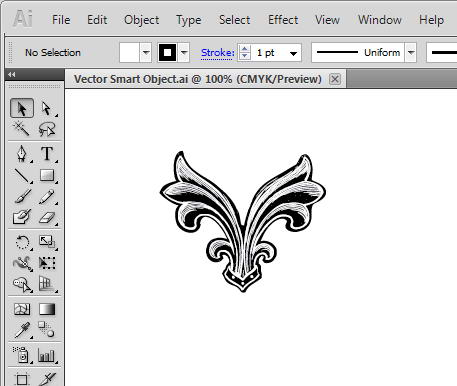Select the Pencil tool
457x386 pixels.
(x=47, y=197)
